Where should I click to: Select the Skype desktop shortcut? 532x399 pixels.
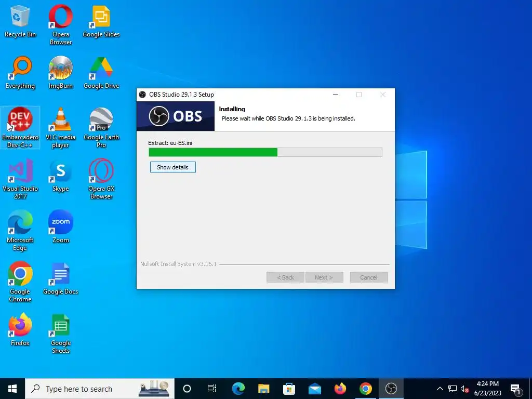click(x=60, y=176)
